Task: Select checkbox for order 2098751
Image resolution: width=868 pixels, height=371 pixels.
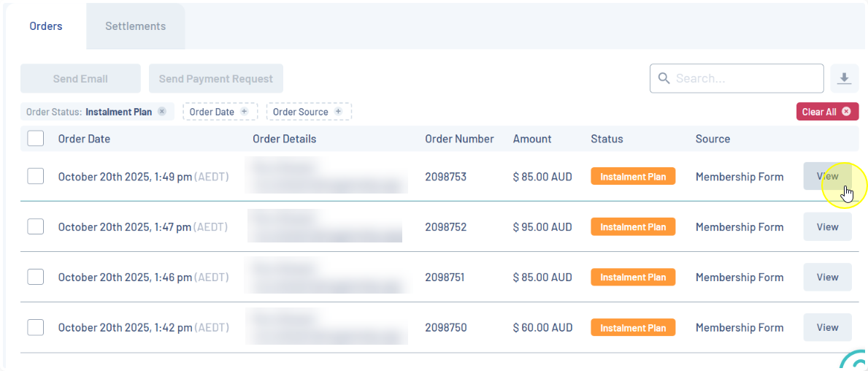Action: [x=36, y=277]
